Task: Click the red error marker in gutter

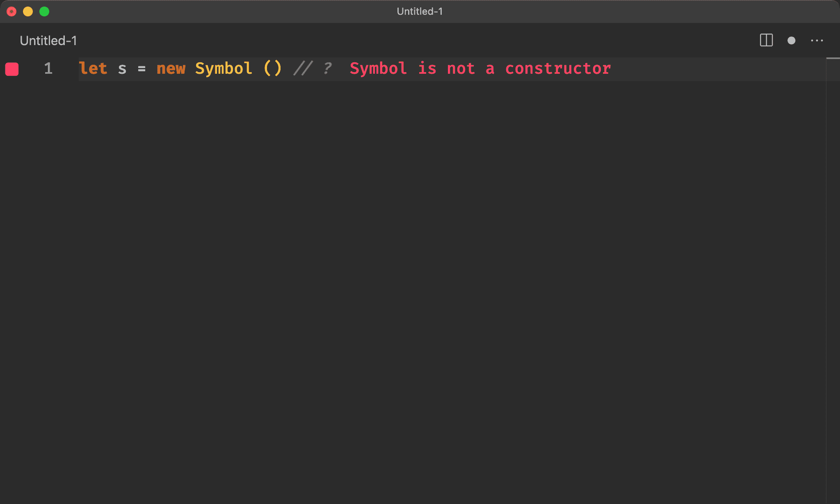Action: [x=12, y=69]
